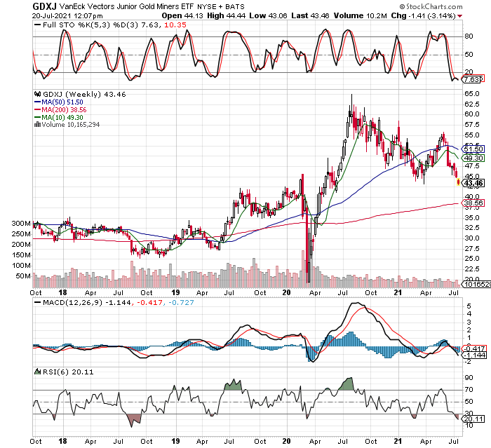
Task: Click the blue line marker before MA(50)
Action: point(38,102)
